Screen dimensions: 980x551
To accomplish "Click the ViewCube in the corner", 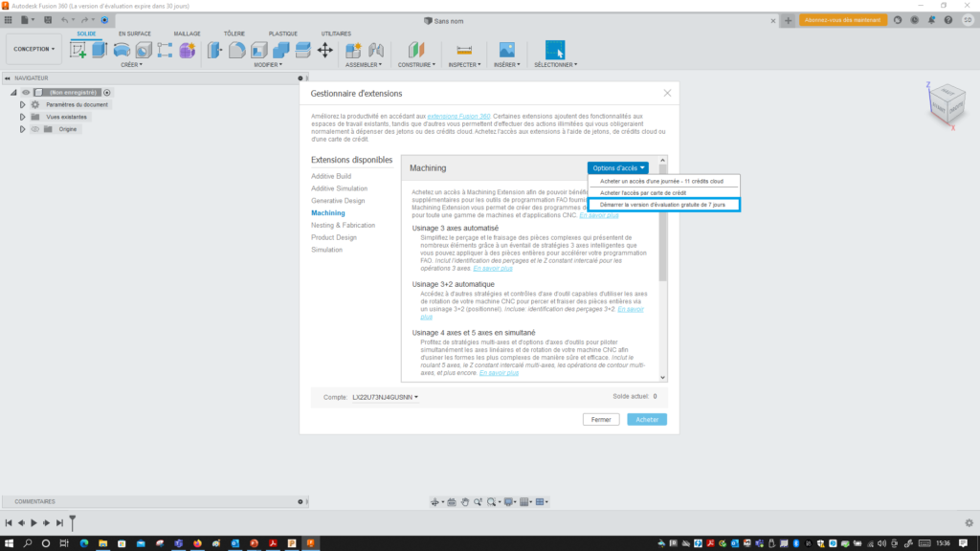I will point(948,105).
